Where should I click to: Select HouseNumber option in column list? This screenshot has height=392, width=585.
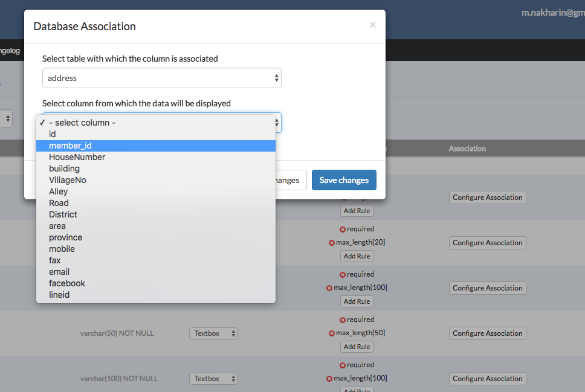(77, 157)
